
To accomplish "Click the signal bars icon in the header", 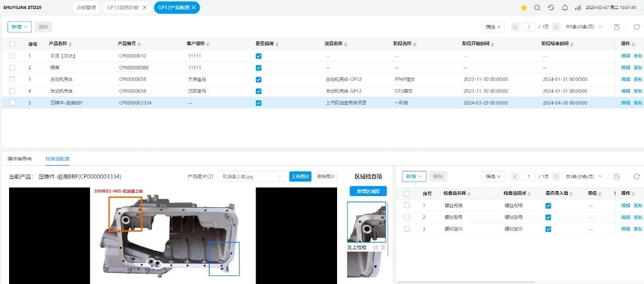I will click(x=578, y=8).
